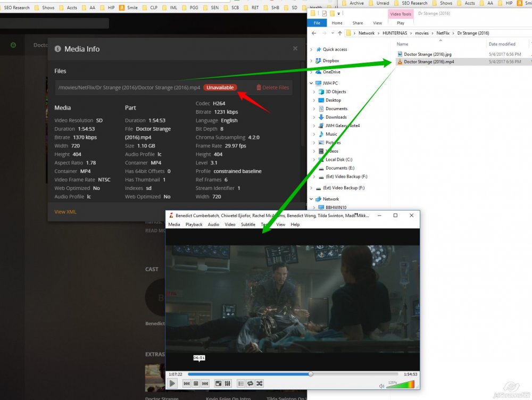Open the VLC Playback menu
532x400 pixels.
[x=194, y=224]
